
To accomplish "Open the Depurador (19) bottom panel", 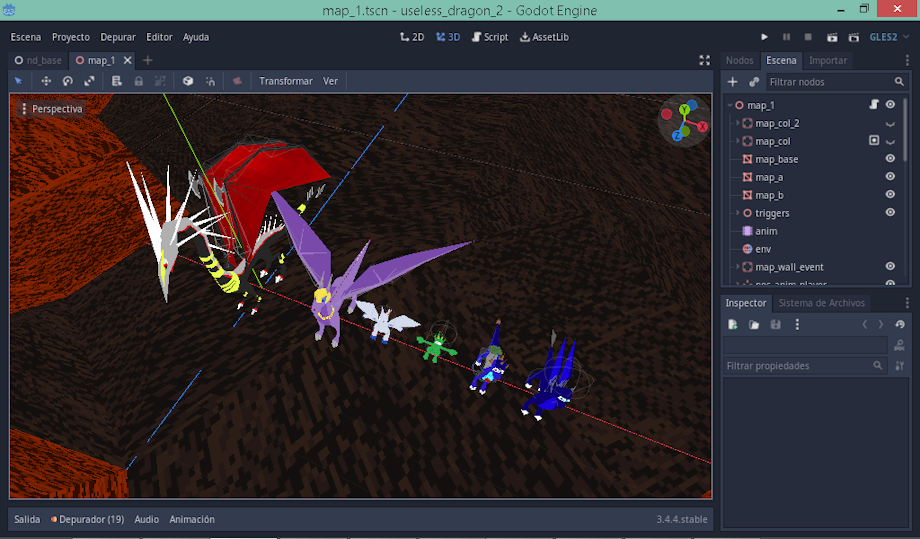I will click(88, 519).
